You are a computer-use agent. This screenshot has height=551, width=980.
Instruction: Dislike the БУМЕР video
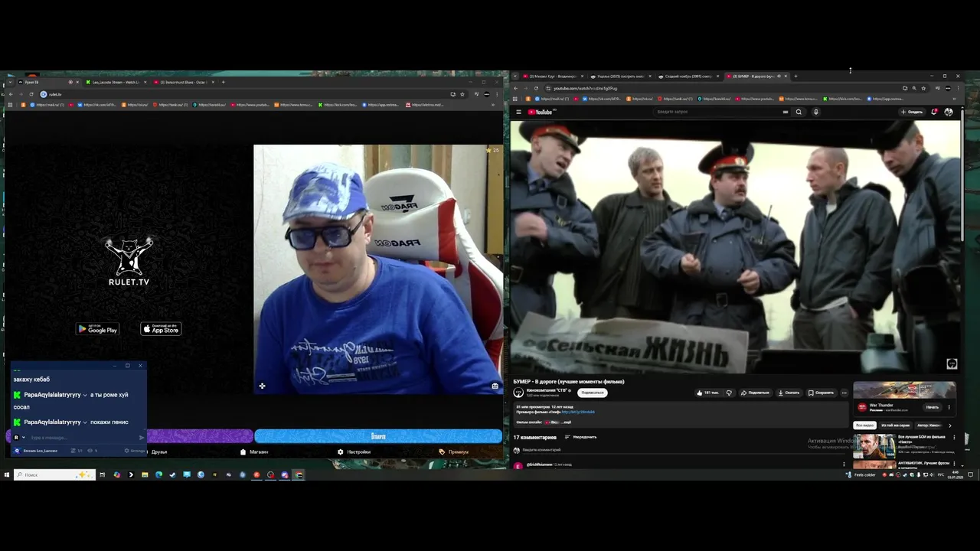(x=729, y=393)
